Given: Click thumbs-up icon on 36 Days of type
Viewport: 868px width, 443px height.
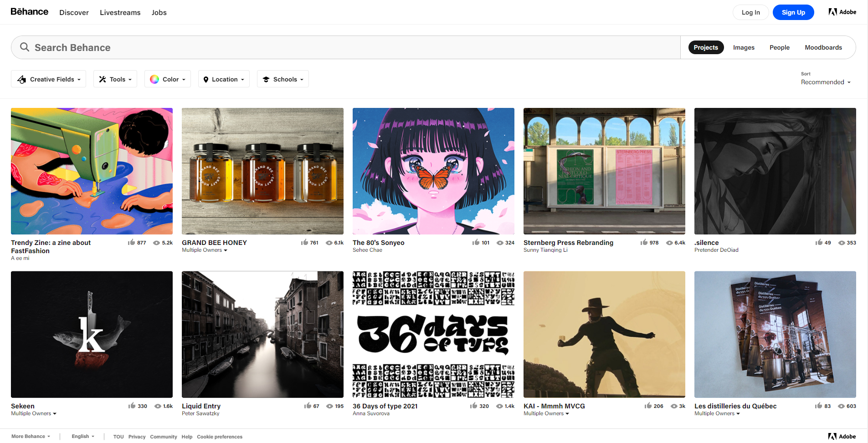Looking at the screenshot, I should tap(473, 406).
